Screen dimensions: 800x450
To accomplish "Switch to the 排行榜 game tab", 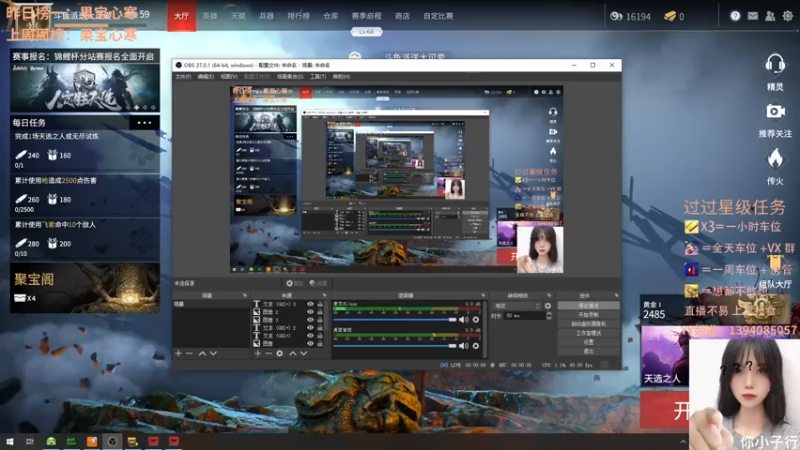I will (298, 16).
